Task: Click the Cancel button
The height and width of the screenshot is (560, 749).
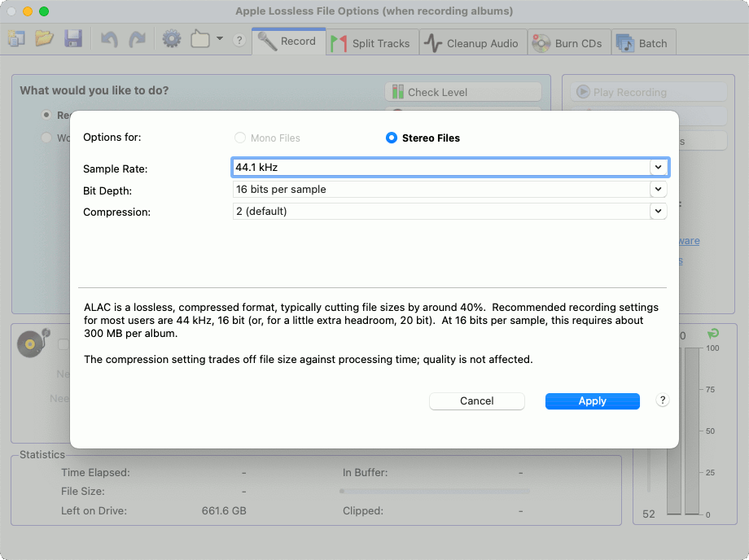Action: click(477, 401)
